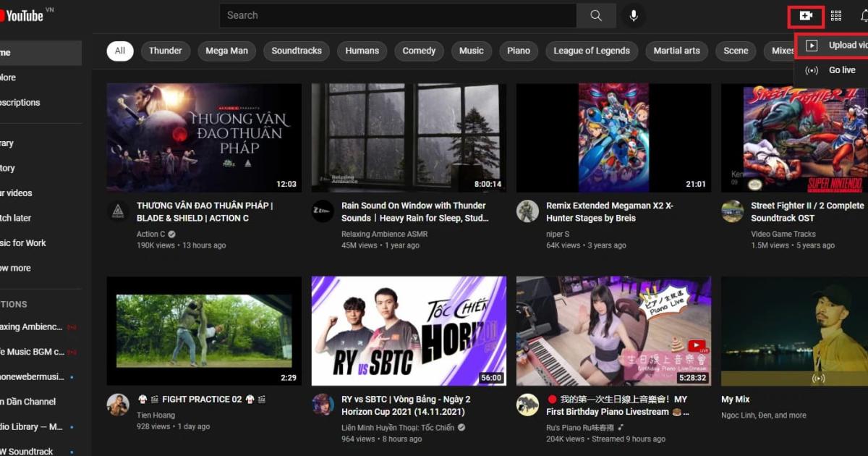The width and height of the screenshot is (868, 456).
Task: Click inside the Search field
Action: click(x=398, y=15)
